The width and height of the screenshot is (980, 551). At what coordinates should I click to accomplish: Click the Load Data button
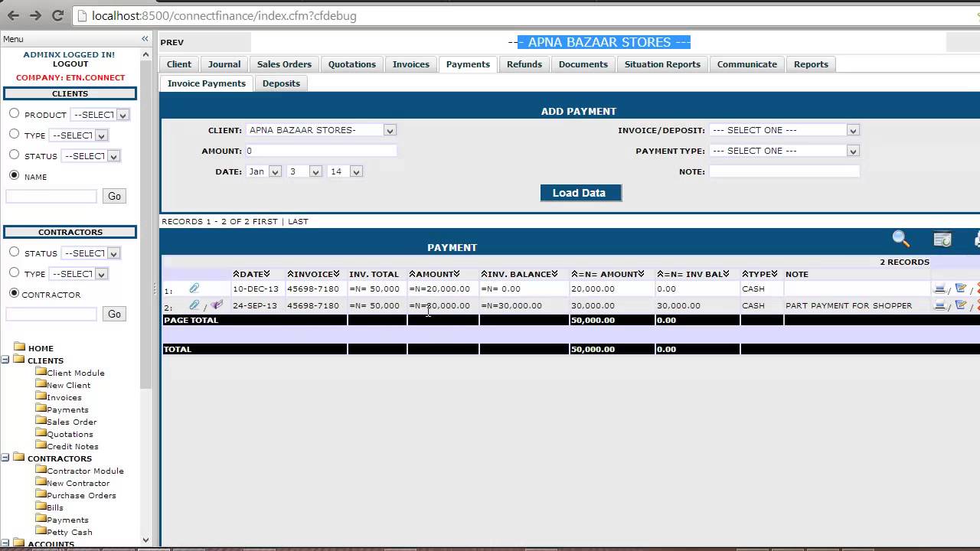pos(580,193)
